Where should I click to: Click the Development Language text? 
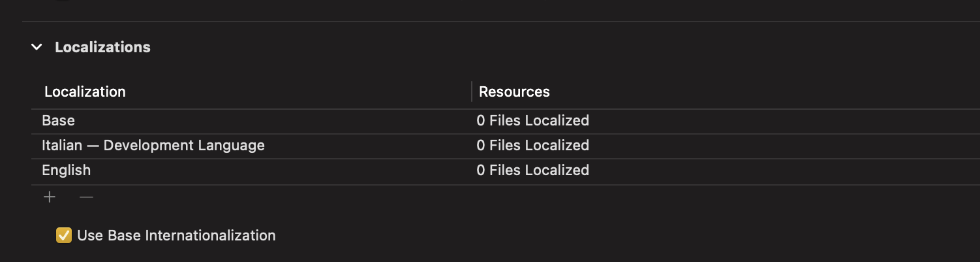pyautogui.click(x=184, y=146)
